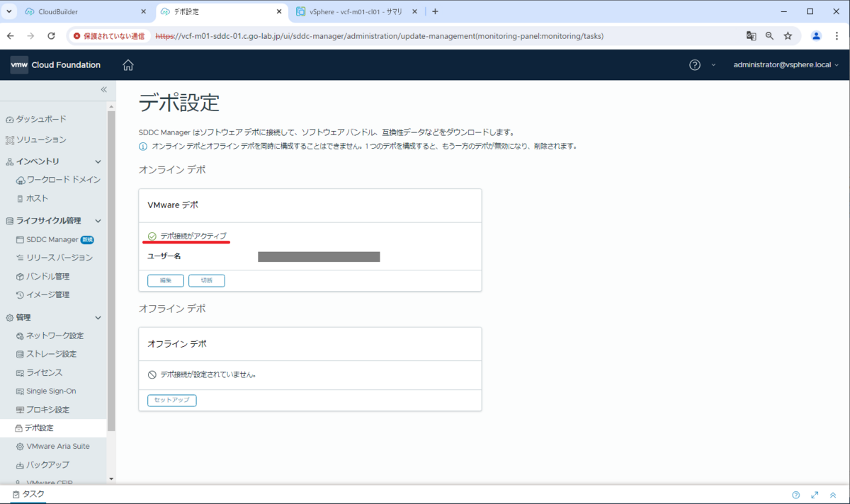Screen dimensions: 850x504
Task: Click the ユーザー名 label
Action: (x=164, y=256)
